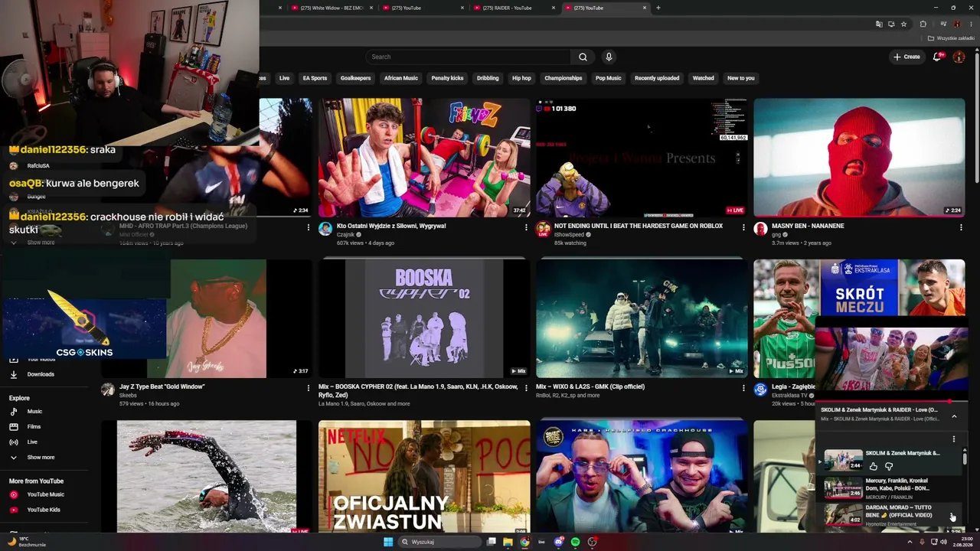Seek using the miniplayer progress bar

891,401
